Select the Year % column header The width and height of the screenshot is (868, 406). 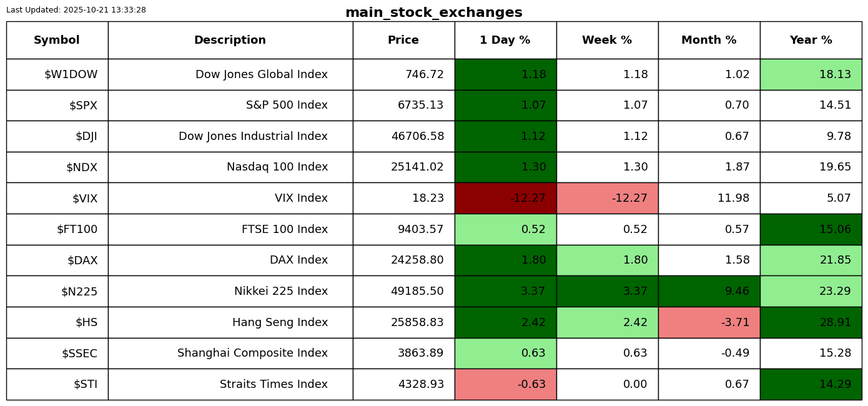(x=811, y=40)
